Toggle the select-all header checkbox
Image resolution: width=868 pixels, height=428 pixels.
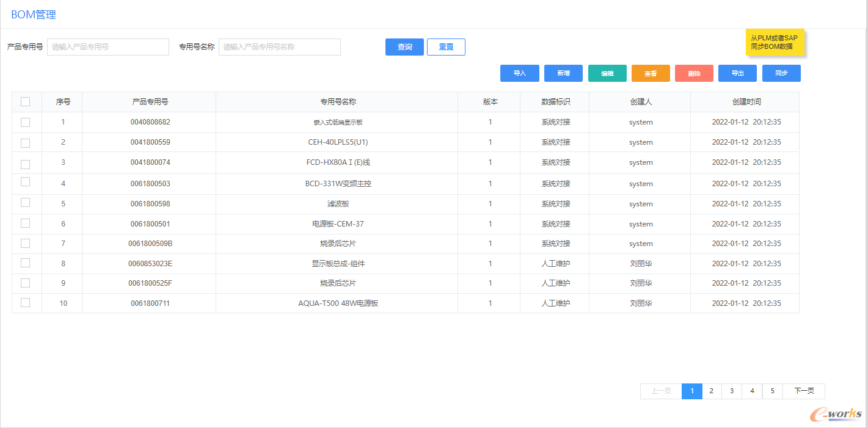[x=25, y=102]
